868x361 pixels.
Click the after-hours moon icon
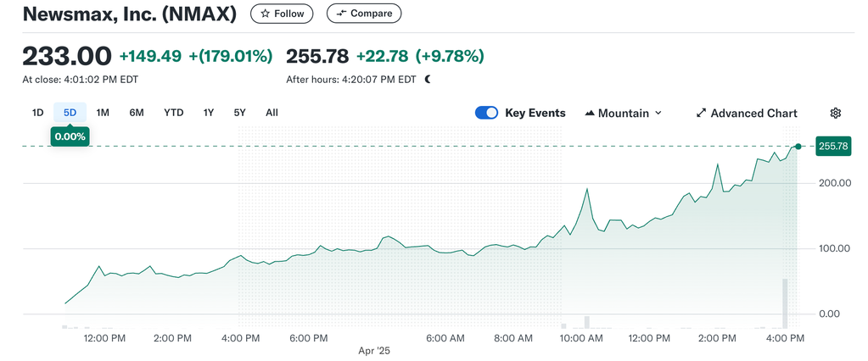click(428, 80)
